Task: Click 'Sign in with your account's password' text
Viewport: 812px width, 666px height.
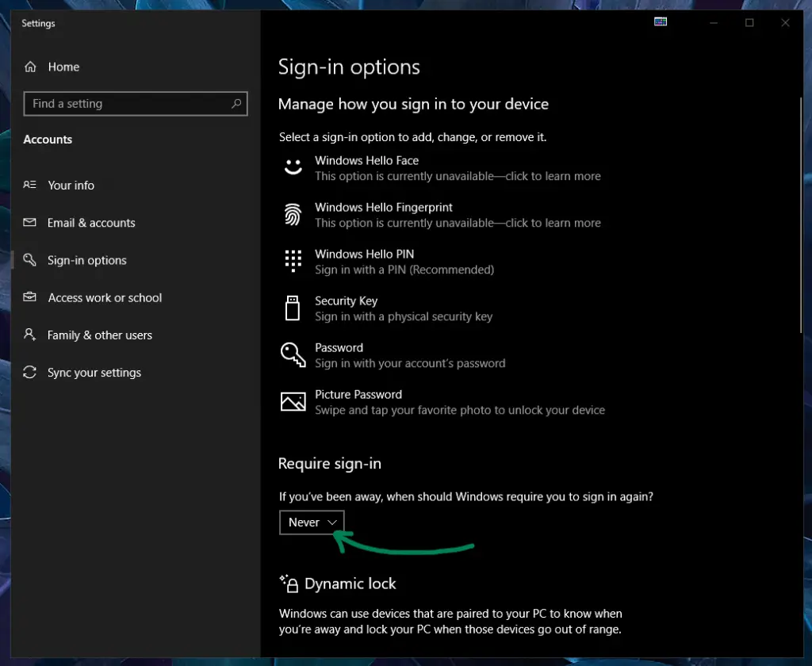Action: (x=410, y=363)
